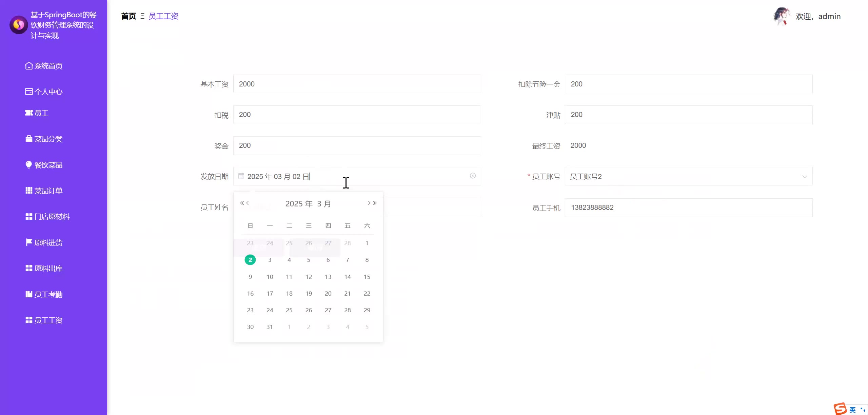Click the purple system logo icon
This screenshot has height=415, width=868.
(19, 25)
